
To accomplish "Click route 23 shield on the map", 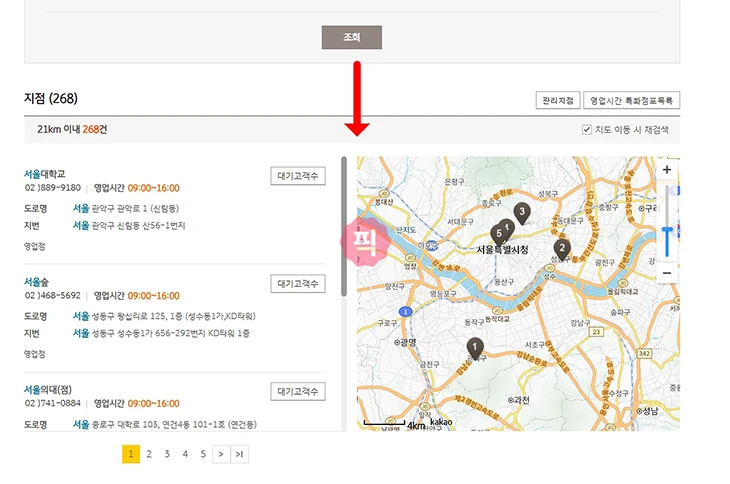I will pos(596,332).
